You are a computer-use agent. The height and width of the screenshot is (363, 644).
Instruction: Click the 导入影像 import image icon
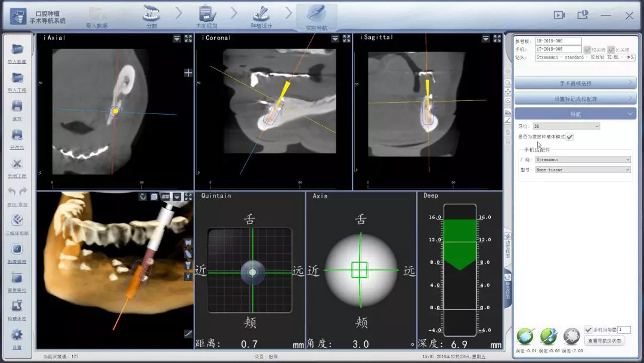[17, 50]
